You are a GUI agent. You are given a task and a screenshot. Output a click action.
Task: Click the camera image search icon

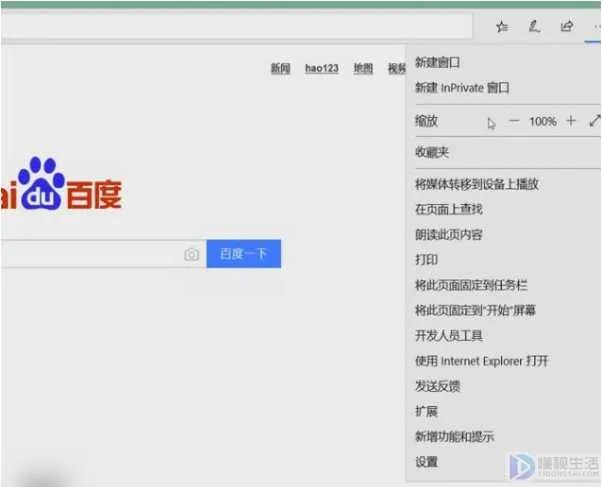coord(192,254)
